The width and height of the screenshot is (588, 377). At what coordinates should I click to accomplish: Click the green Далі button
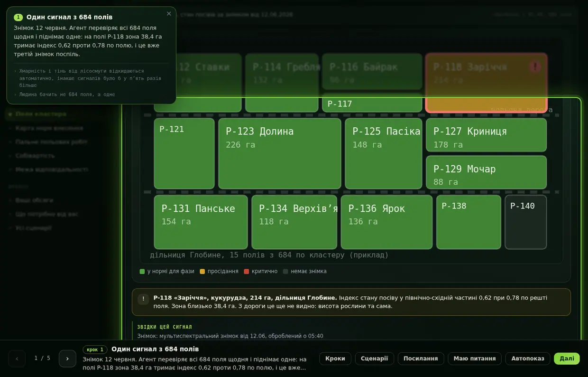[x=567, y=358]
